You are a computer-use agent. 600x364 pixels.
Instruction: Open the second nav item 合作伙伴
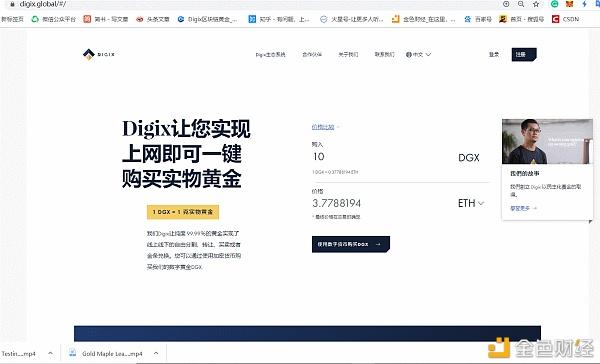312,54
